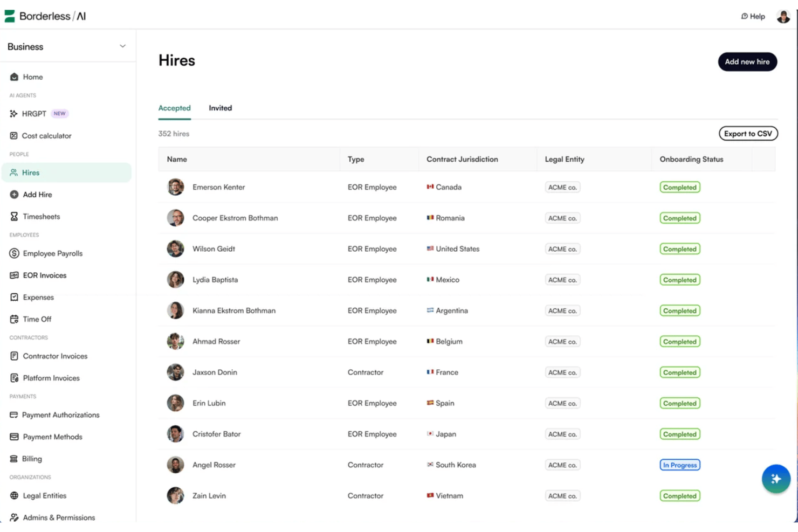Open Timesheets hourglass icon
Viewport: 798px width, 532px height.
point(14,217)
